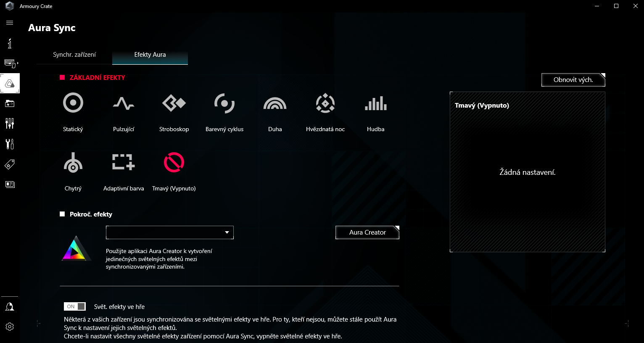
Task: Open the Featured deals tag icon
Action: [10, 164]
